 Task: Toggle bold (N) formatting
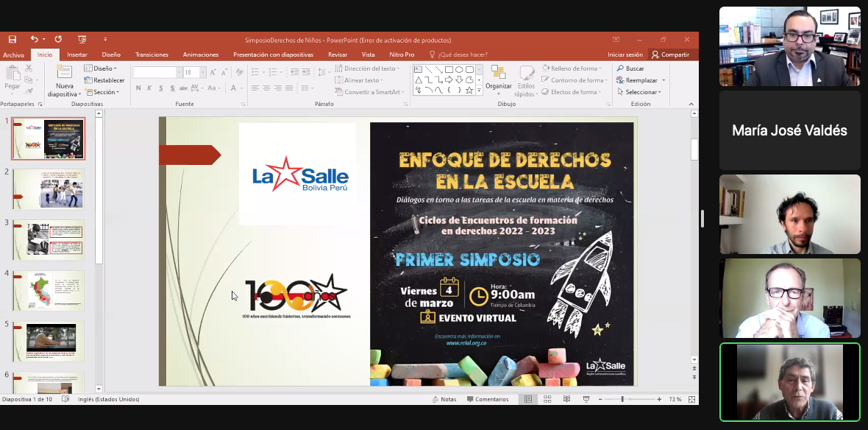[138, 88]
